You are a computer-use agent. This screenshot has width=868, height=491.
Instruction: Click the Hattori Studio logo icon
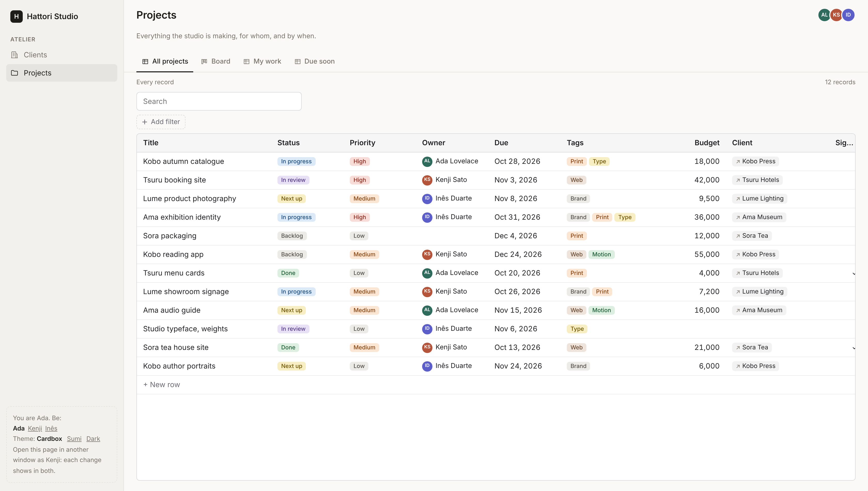[16, 16]
